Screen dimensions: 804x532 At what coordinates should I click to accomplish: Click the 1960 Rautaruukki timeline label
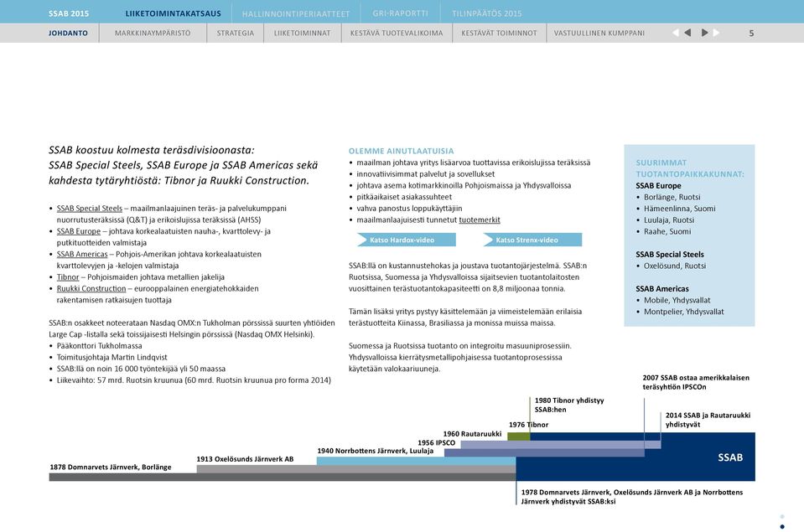pyautogui.click(x=472, y=434)
